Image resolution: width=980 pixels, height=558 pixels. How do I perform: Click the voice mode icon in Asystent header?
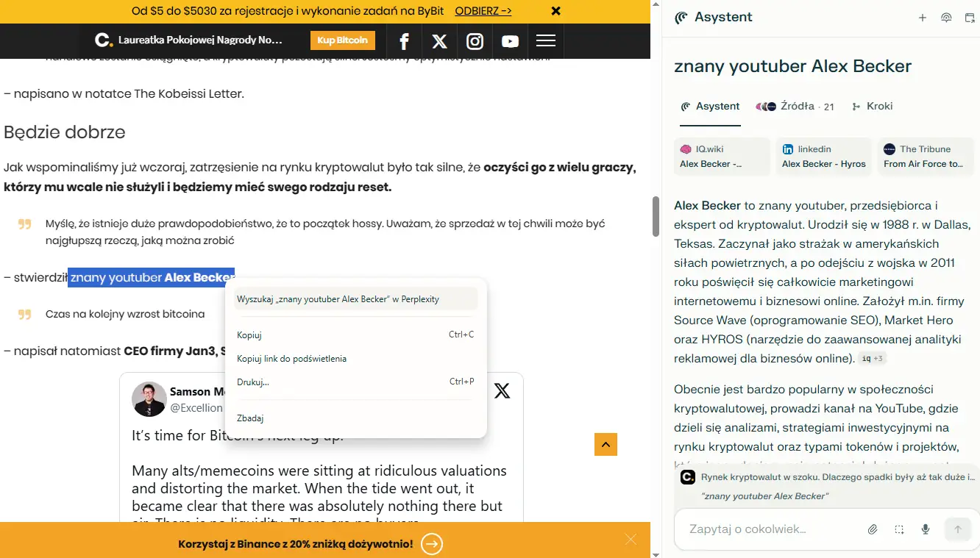pyautogui.click(x=946, y=18)
